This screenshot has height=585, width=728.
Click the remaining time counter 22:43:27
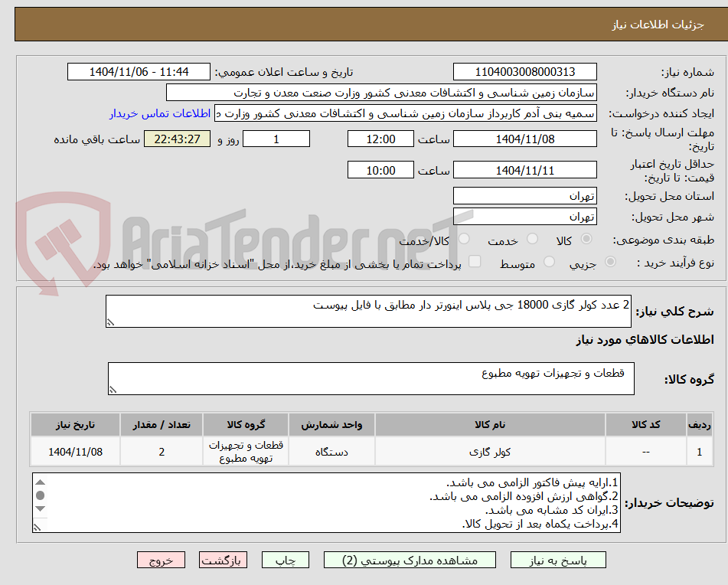coord(177,139)
